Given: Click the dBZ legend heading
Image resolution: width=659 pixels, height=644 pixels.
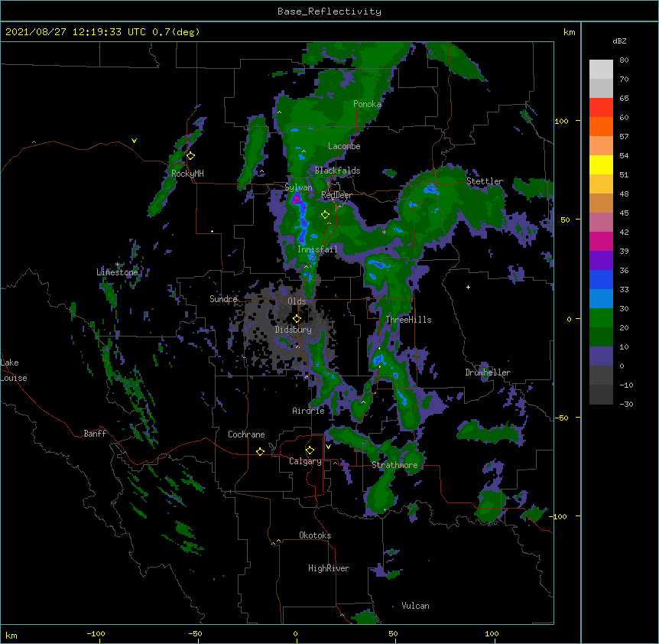Looking at the screenshot, I should click(619, 41).
